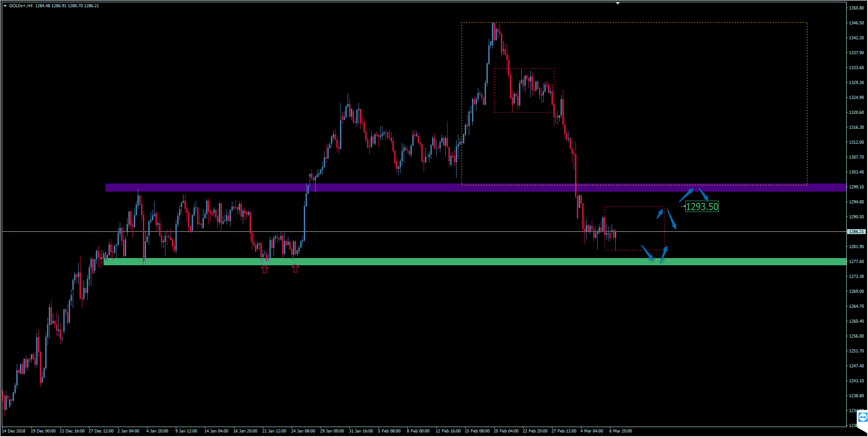The image size is (868, 437).
Task: Click the blue arrow pointing down to 1293.50 label
Action: tap(703, 194)
